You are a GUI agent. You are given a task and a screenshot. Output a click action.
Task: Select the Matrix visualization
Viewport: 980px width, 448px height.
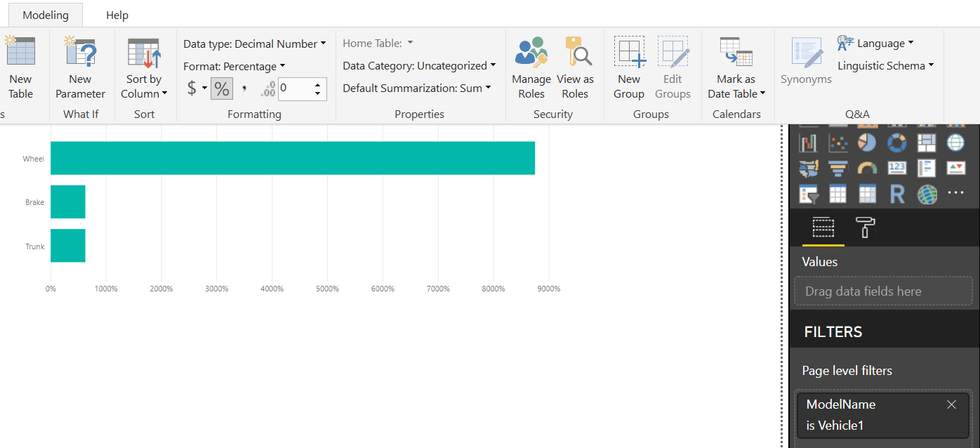point(867,193)
